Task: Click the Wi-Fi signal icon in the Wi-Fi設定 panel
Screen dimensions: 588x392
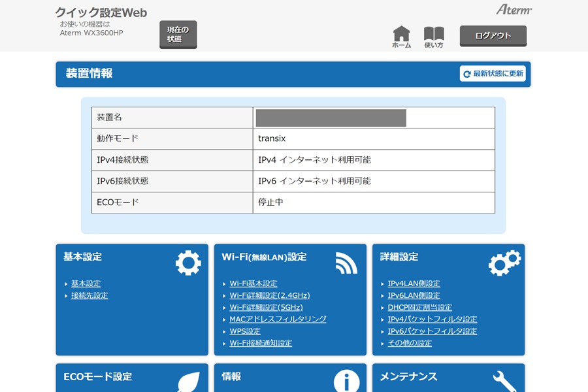Action: [346, 263]
